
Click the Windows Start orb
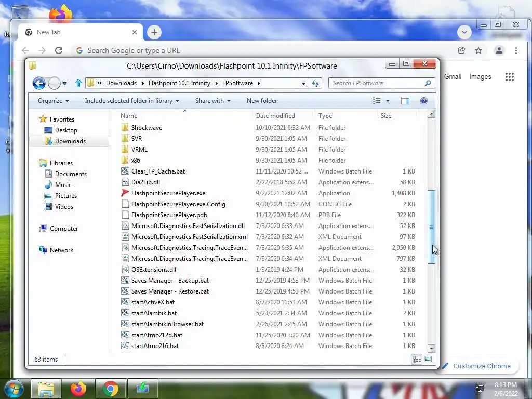click(14, 389)
